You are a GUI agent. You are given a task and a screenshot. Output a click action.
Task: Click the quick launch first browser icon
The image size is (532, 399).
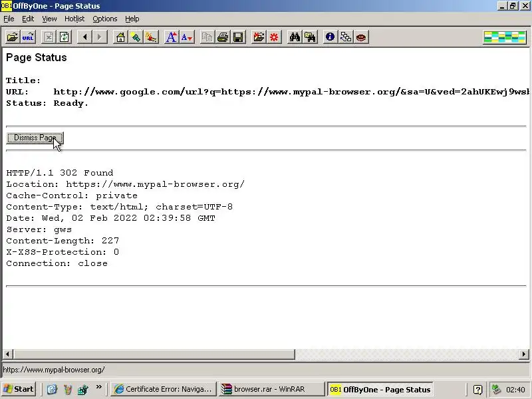point(52,390)
